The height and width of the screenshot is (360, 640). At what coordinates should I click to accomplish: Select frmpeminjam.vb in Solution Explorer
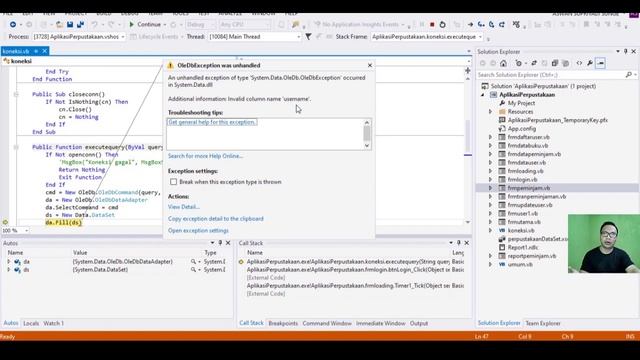coord(529,188)
